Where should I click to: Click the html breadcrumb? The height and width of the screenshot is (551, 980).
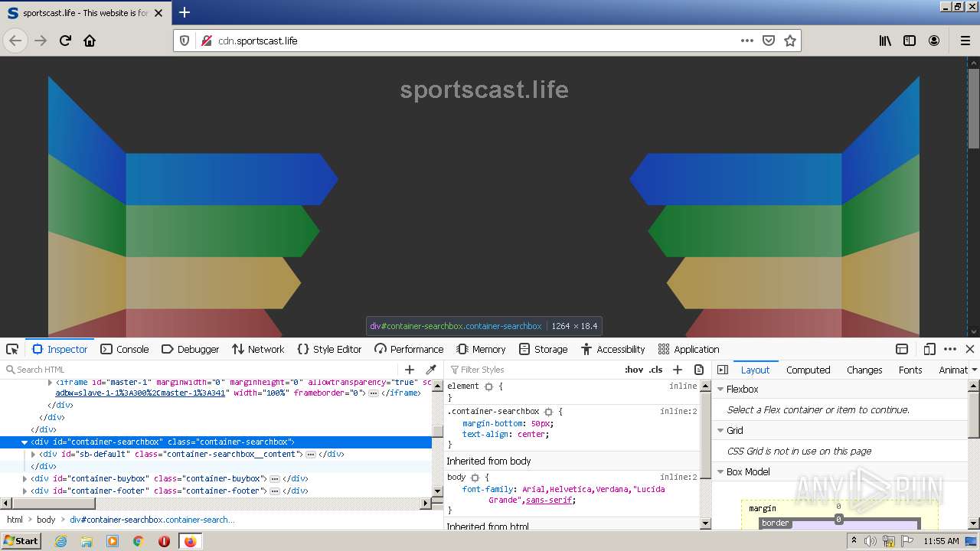pos(15,520)
